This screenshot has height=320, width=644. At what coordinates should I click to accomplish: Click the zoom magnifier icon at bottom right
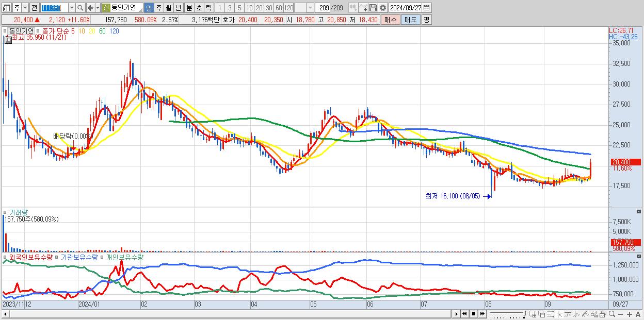click(612, 314)
